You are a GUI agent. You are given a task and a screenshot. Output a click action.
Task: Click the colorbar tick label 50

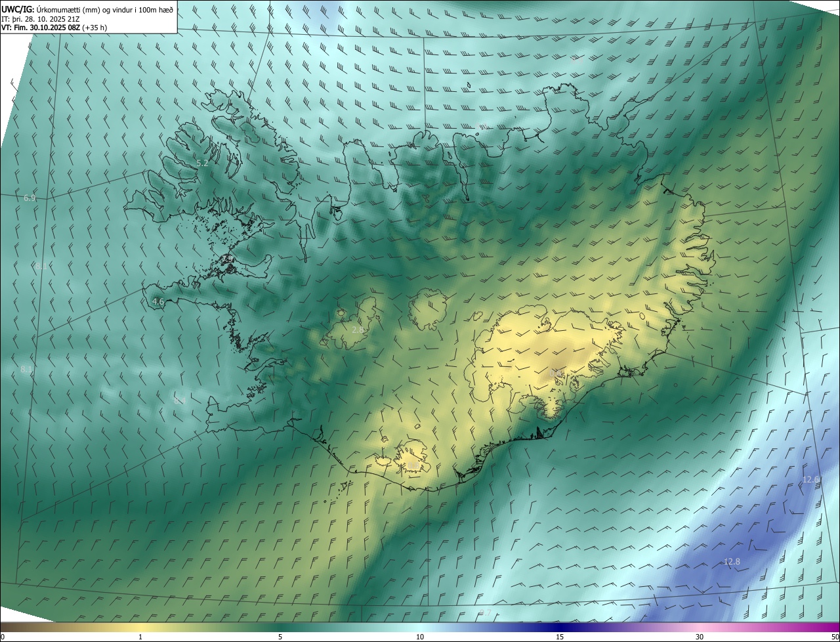pyautogui.click(x=835, y=637)
